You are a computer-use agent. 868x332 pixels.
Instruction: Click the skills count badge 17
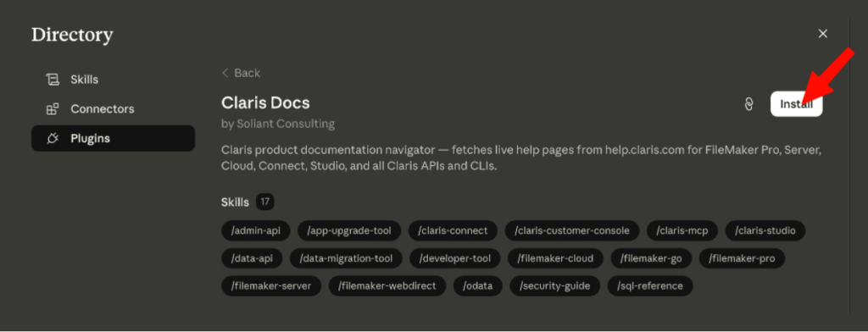pos(265,202)
